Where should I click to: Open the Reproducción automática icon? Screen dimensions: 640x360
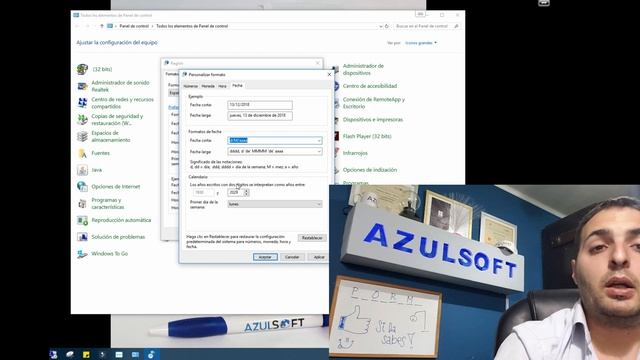click(x=82, y=220)
